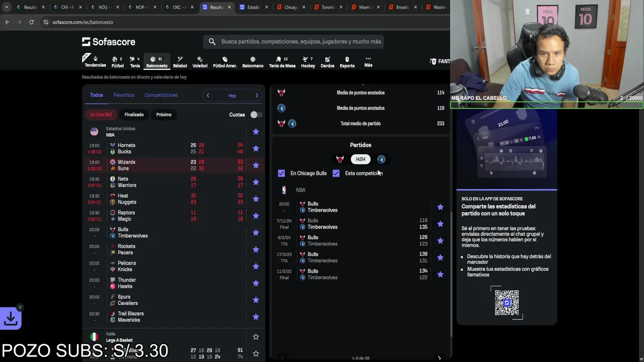Switch to the Todos tab
Viewport: 644px width, 362px height.
(x=96, y=95)
